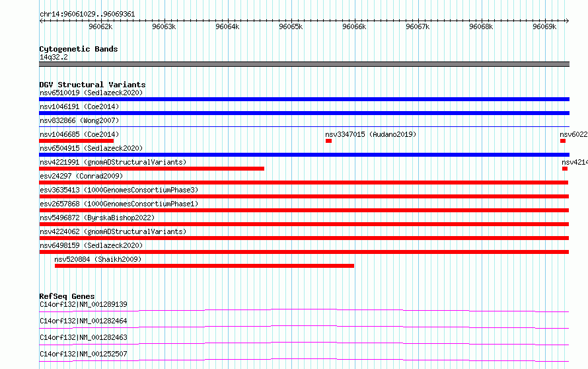
Task: Select nsv4224062 gnomAD red bar
Action: 304,238
